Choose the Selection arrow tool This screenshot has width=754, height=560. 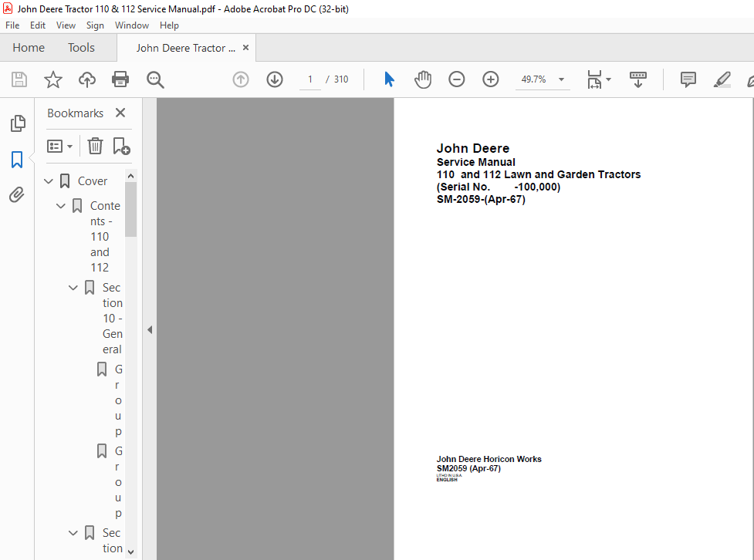tap(389, 79)
